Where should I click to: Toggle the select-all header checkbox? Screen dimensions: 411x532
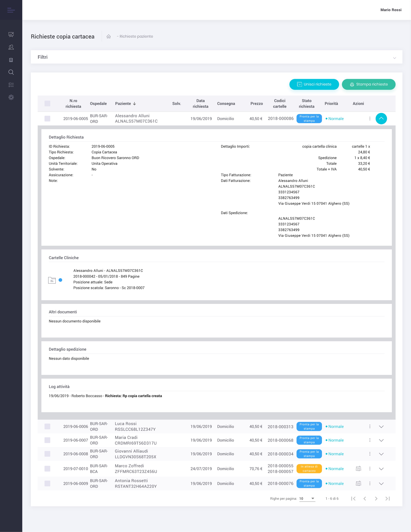coord(48,103)
